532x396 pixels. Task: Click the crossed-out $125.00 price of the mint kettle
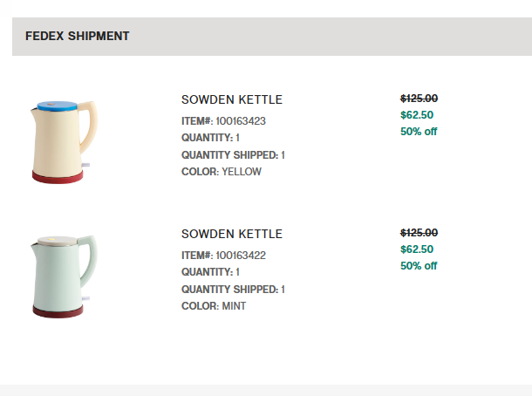point(419,233)
